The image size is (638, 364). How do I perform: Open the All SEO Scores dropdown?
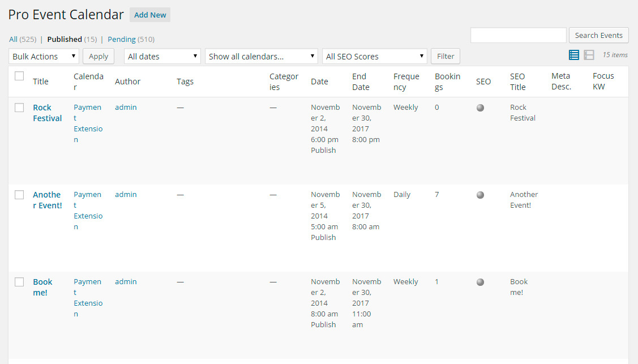click(374, 56)
